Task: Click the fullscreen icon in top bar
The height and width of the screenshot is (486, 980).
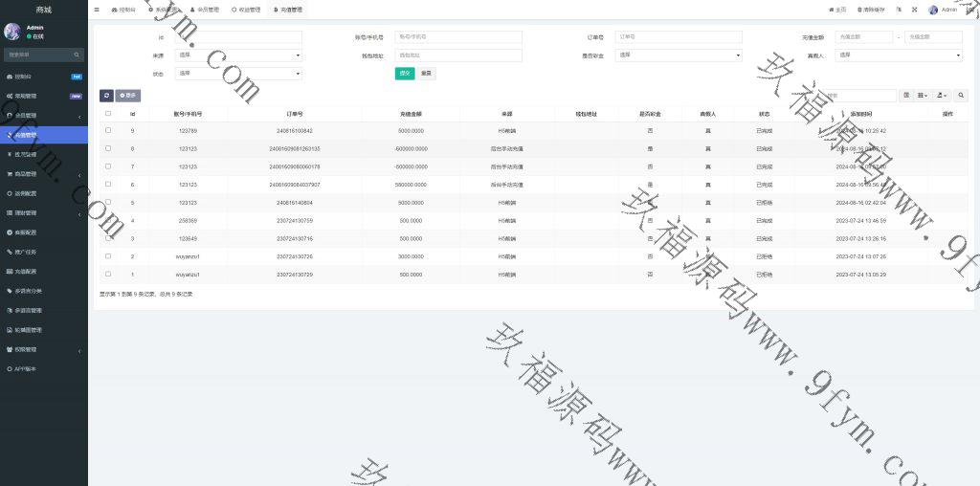Action: [x=914, y=10]
